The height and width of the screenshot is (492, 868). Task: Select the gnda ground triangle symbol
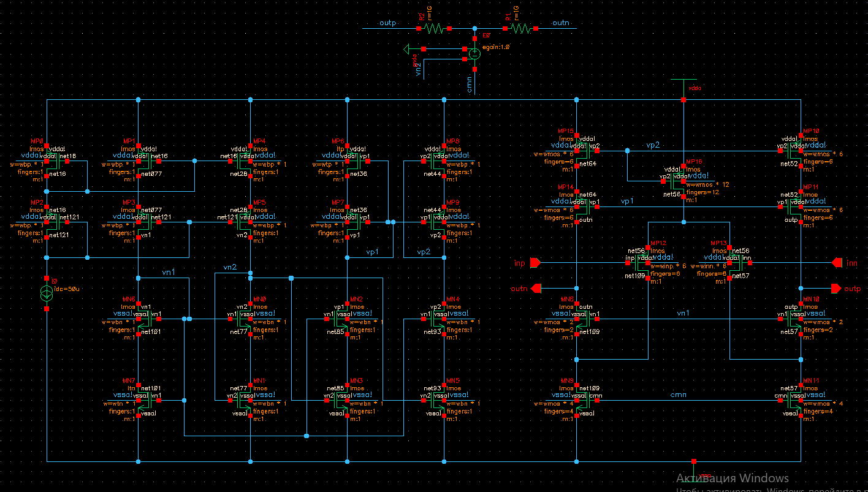[406, 48]
